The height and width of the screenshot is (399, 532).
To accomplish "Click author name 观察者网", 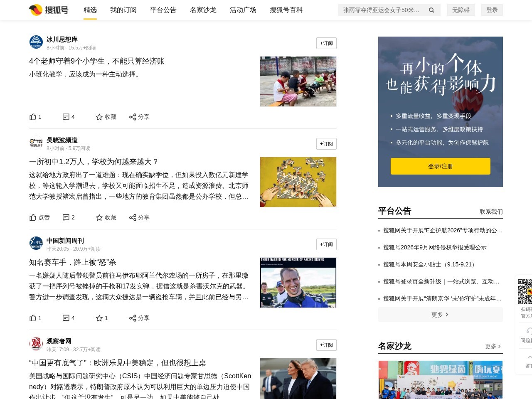I will [59, 341].
